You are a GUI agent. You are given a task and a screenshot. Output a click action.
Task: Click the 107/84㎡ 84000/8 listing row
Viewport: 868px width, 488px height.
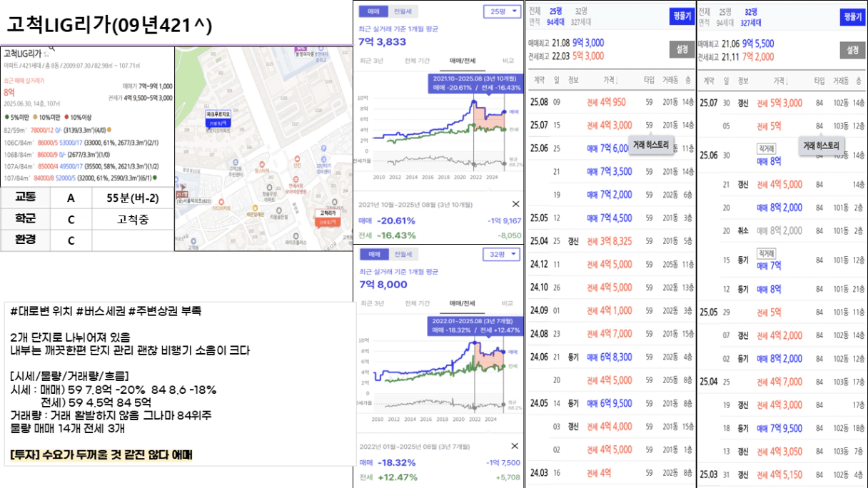80,177
